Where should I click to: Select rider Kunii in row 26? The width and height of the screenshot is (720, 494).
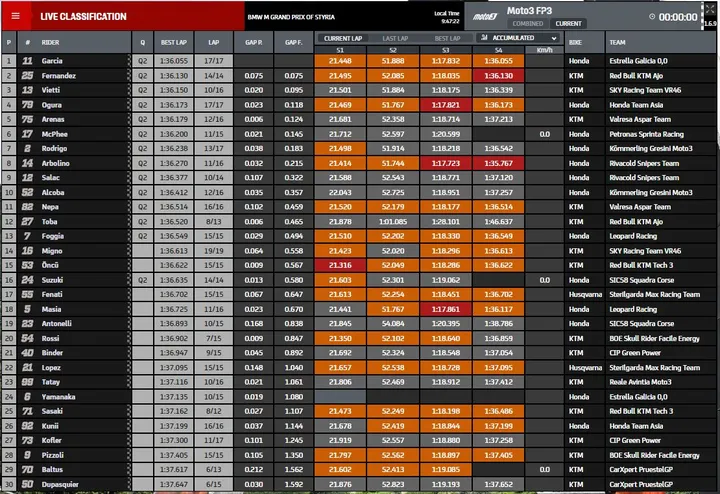50,426
